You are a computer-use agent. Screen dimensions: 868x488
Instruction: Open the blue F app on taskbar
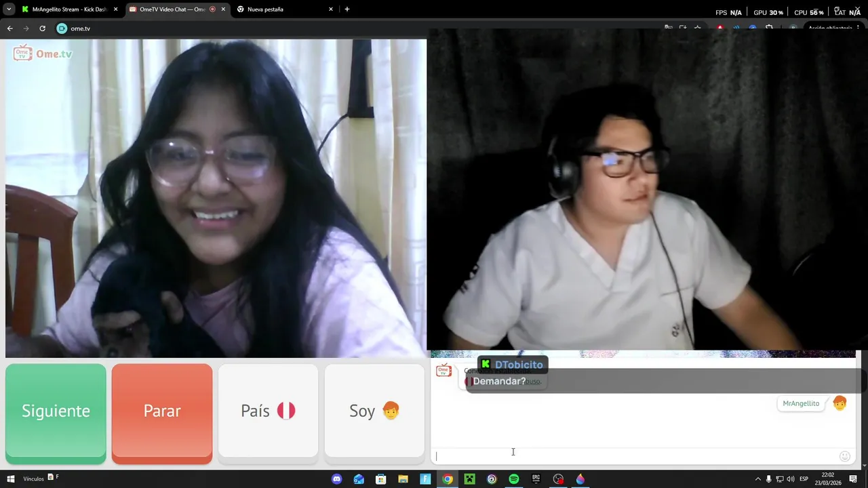coord(425,479)
